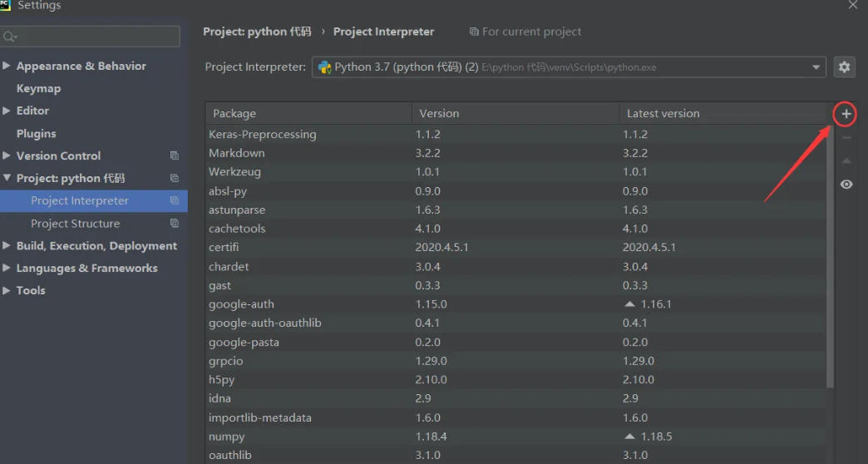Click the search magnifier icon in settings
The image size is (868, 464).
click(9, 37)
